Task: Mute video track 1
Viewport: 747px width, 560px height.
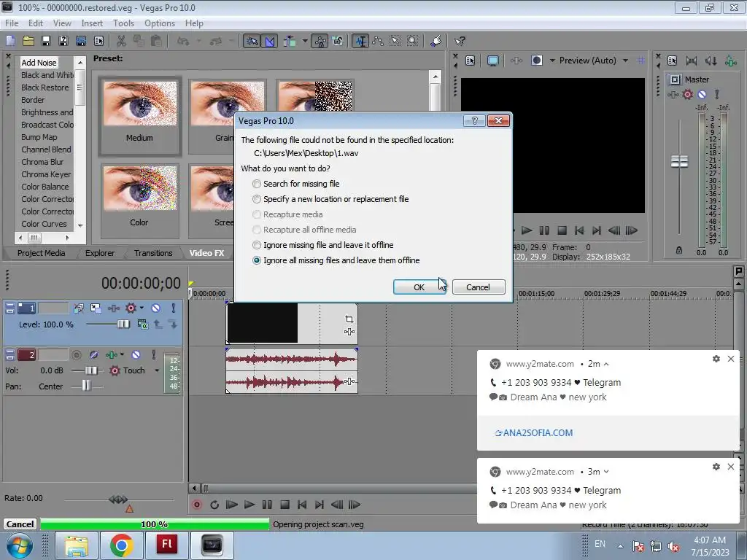Action: 156,308
